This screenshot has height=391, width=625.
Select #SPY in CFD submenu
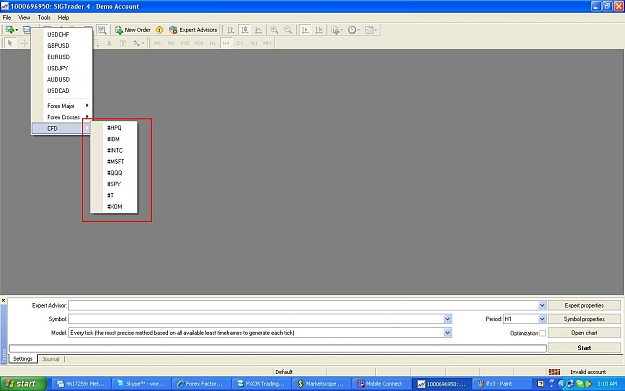point(114,184)
